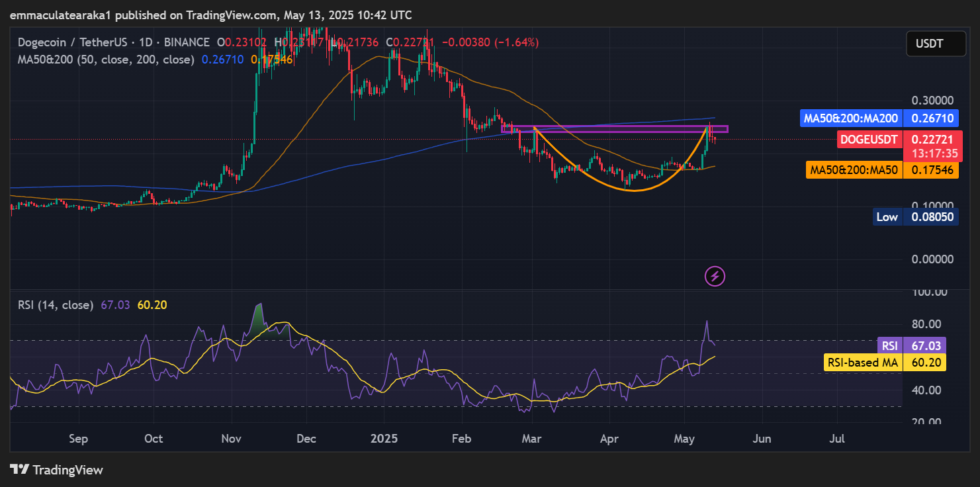Click the 0.30000 price scale tick

click(x=932, y=101)
